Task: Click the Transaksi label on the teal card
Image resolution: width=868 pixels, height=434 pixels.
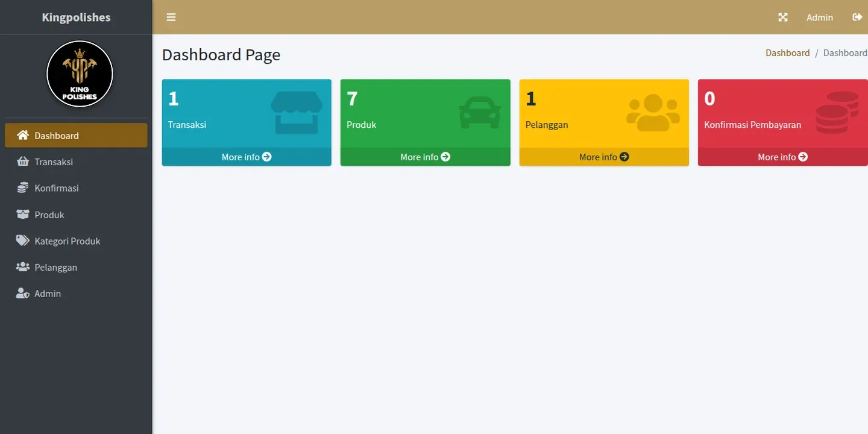Action: 187,125
